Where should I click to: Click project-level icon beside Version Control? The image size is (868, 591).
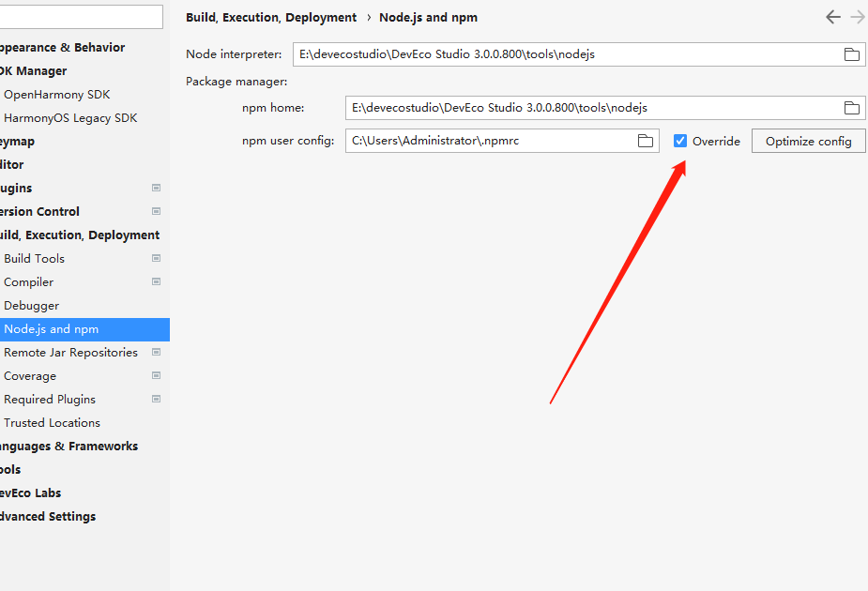coord(156,211)
